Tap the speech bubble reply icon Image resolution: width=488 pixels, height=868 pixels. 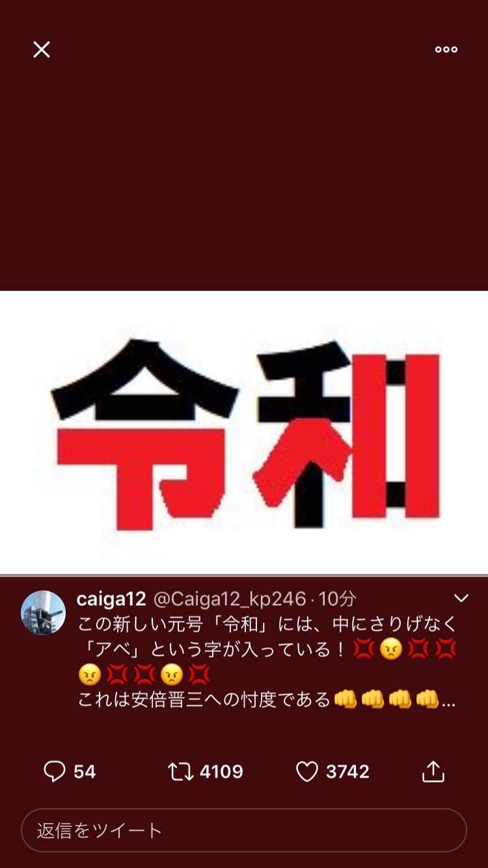(x=55, y=772)
